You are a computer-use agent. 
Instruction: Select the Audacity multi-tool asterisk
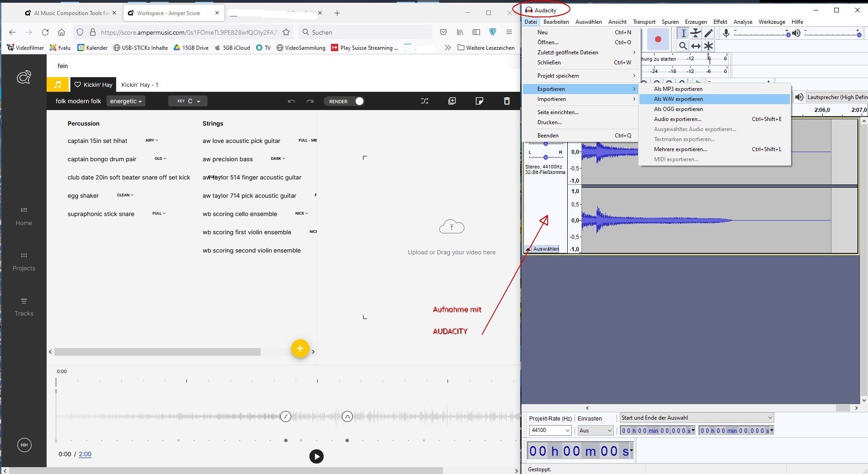pyautogui.click(x=708, y=46)
